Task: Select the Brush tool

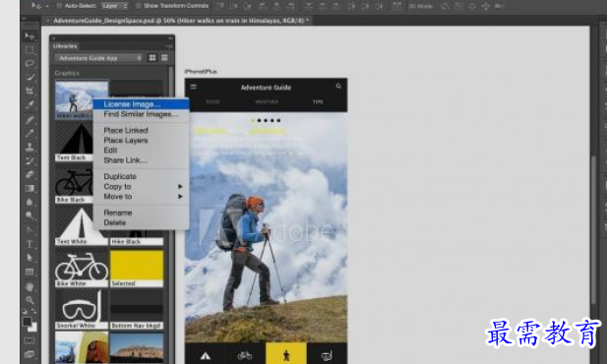Action: (x=30, y=133)
